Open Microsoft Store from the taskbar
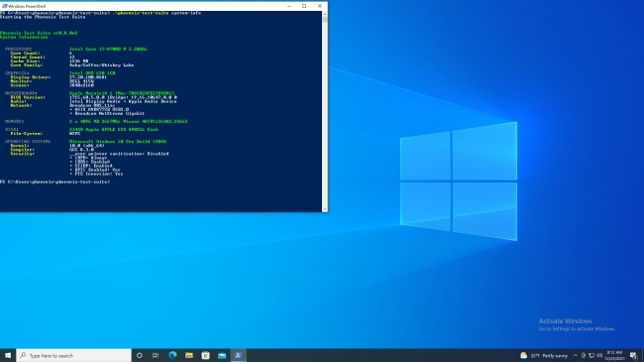Viewport: 644px width, 362px height. coord(205,355)
